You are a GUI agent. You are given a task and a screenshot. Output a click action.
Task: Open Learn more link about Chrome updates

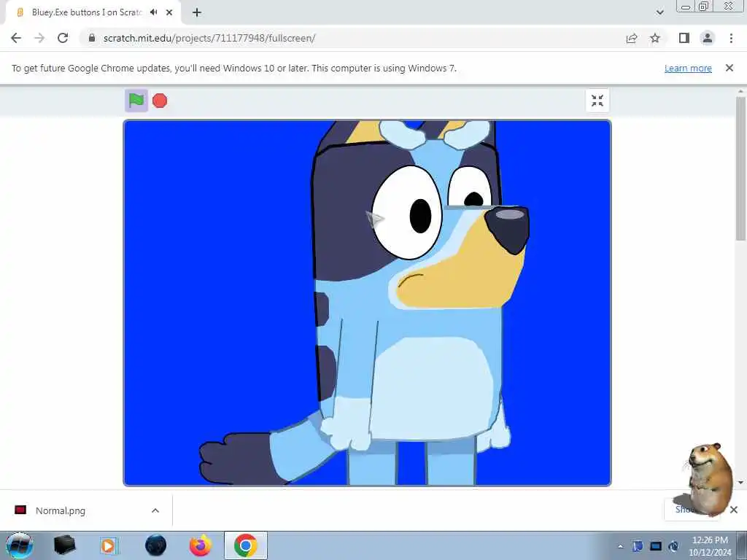688,68
